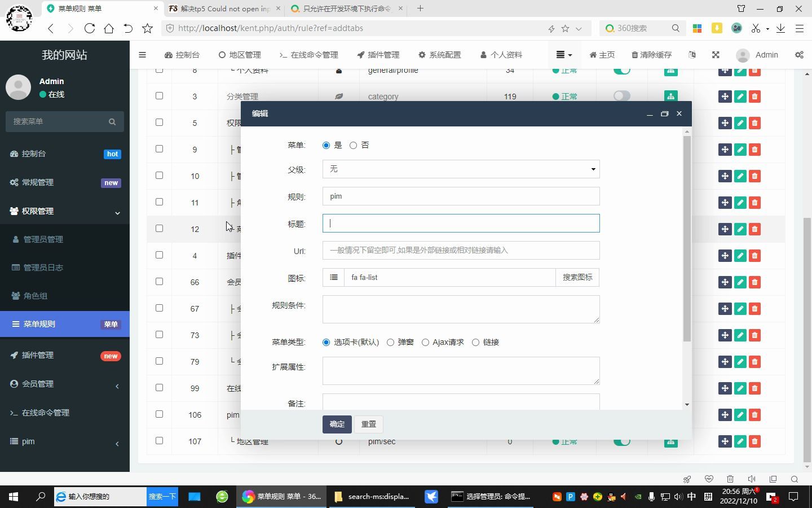Click the search icon in the sidebar search box

(x=112, y=121)
